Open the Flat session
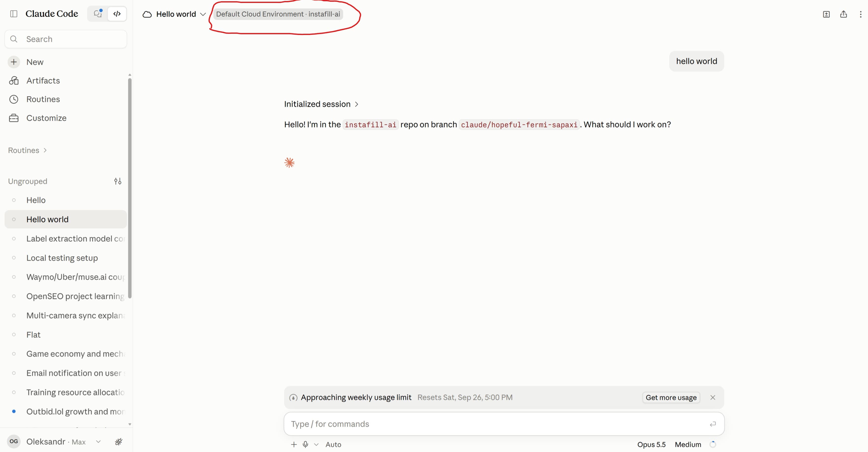This screenshot has height=452, width=868. [66, 335]
